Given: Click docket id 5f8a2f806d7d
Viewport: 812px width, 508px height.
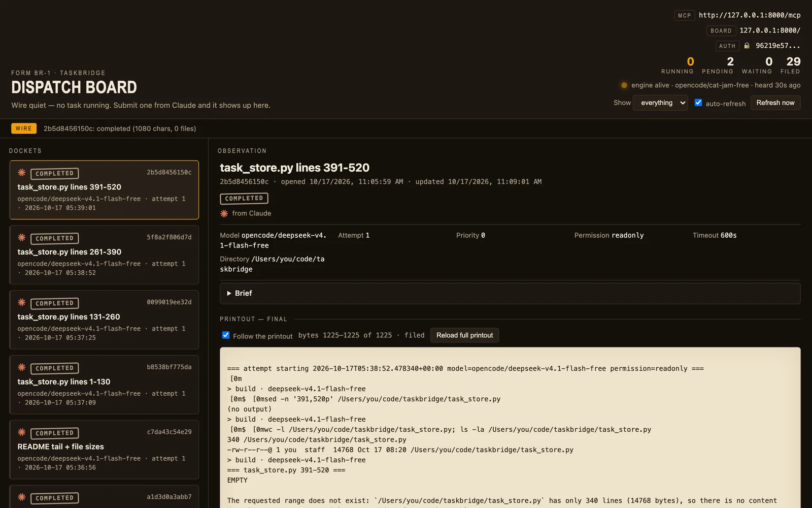Looking at the screenshot, I should pos(169,237).
